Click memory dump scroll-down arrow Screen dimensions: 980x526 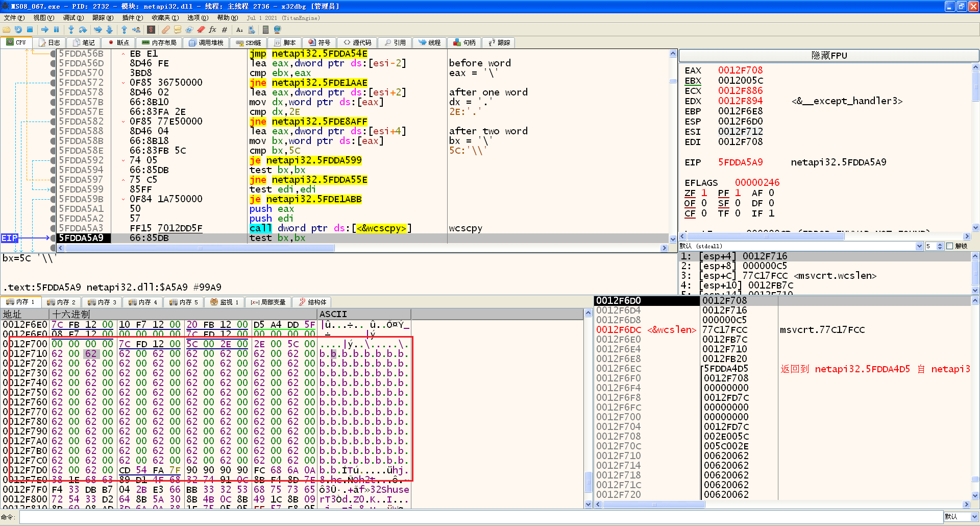point(588,504)
